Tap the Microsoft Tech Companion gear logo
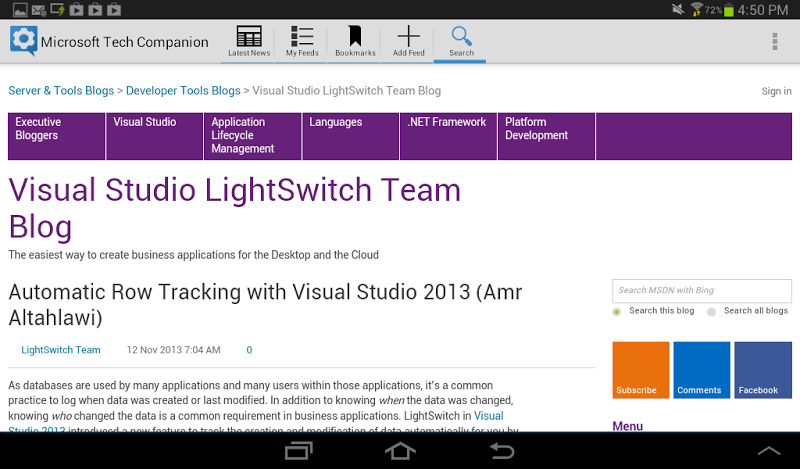This screenshot has width=800, height=469. tap(23, 42)
